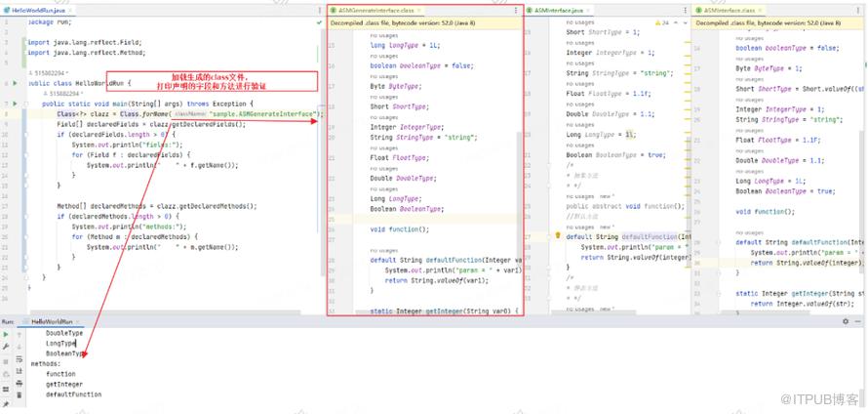The height and width of the screenshot is (414, 868).
Task: Click the print icon in console toolbar
Action: coord(20,383)
